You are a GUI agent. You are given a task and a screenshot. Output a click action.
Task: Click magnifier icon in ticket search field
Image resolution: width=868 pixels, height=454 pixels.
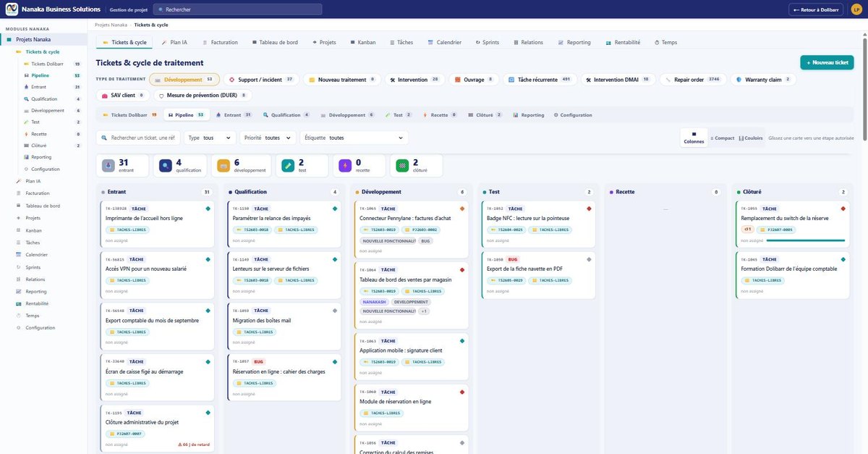tap(105, 138)
